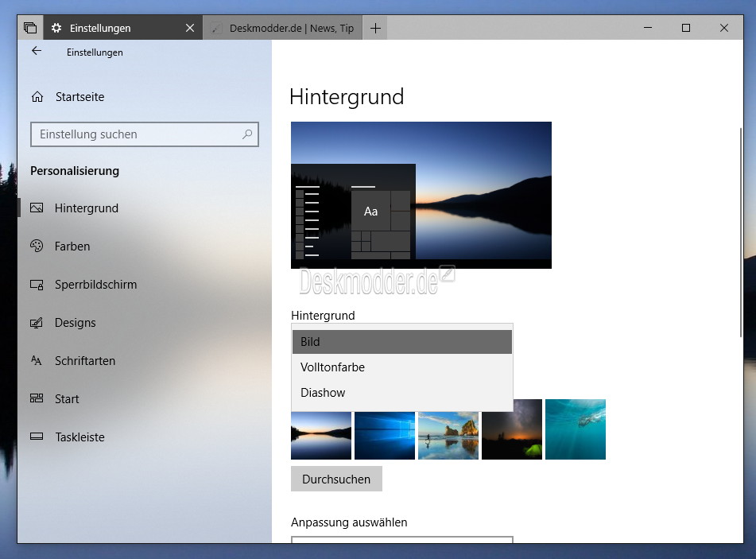The image size is (756, 559).
Task: Click the Durchsuchen button
Action: click(x=336, y=479)
